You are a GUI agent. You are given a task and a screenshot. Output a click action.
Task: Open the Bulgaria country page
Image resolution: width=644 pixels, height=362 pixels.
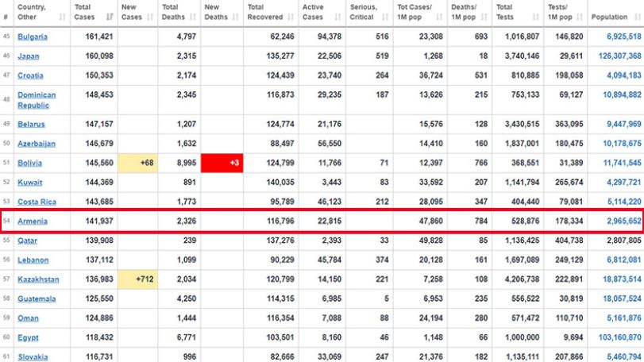33,37
